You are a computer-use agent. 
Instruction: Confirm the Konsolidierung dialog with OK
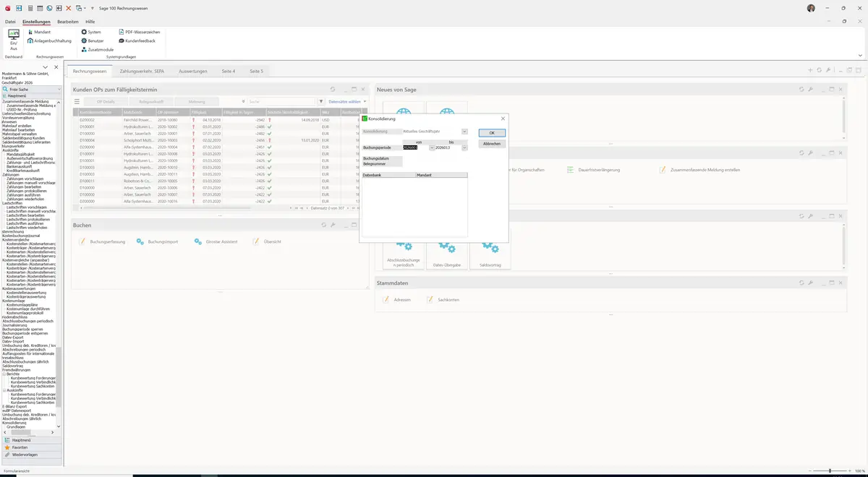click(x=492, y=133)
